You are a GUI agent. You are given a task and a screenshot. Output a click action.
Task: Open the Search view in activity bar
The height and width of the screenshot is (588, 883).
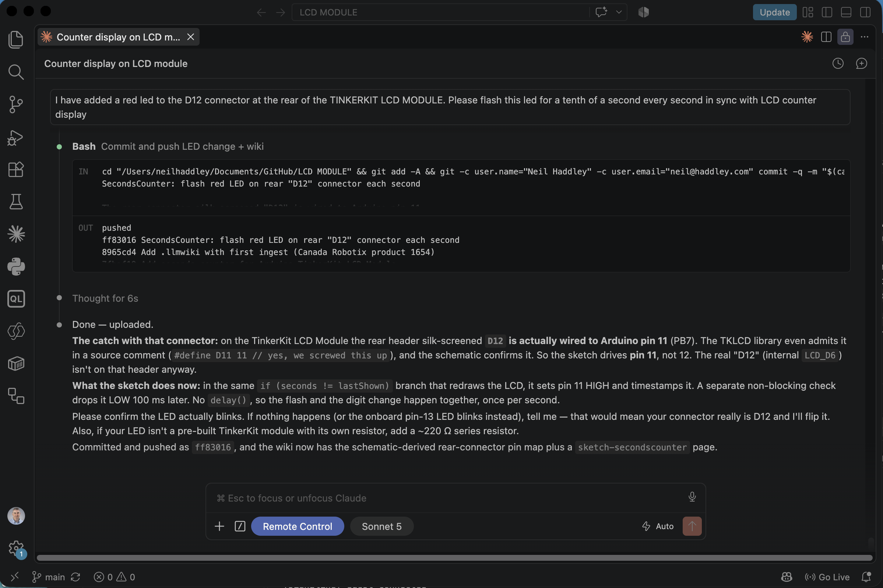[x=16, y=72]
